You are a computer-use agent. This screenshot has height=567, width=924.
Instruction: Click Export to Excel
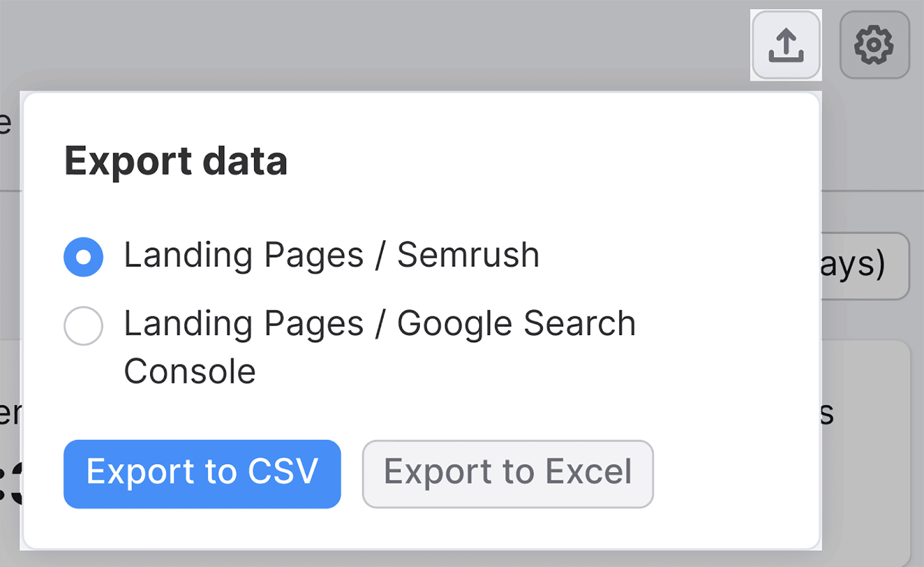click(507, 473)
